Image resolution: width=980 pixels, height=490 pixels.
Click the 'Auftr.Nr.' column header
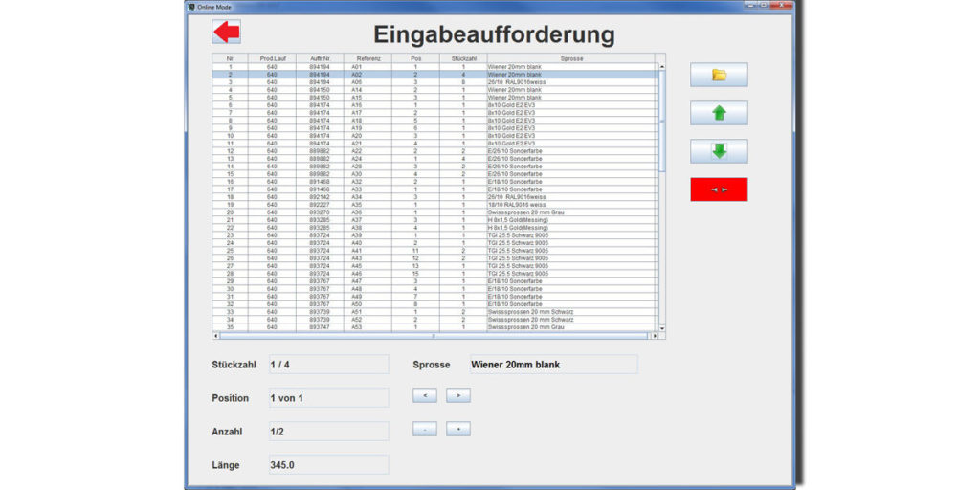(320, 58)
